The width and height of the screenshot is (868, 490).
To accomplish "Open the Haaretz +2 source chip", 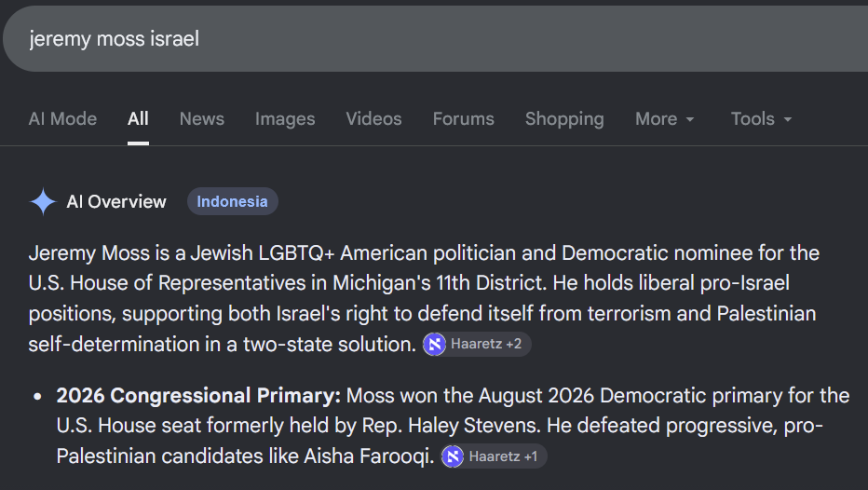I will coord(477,345).
